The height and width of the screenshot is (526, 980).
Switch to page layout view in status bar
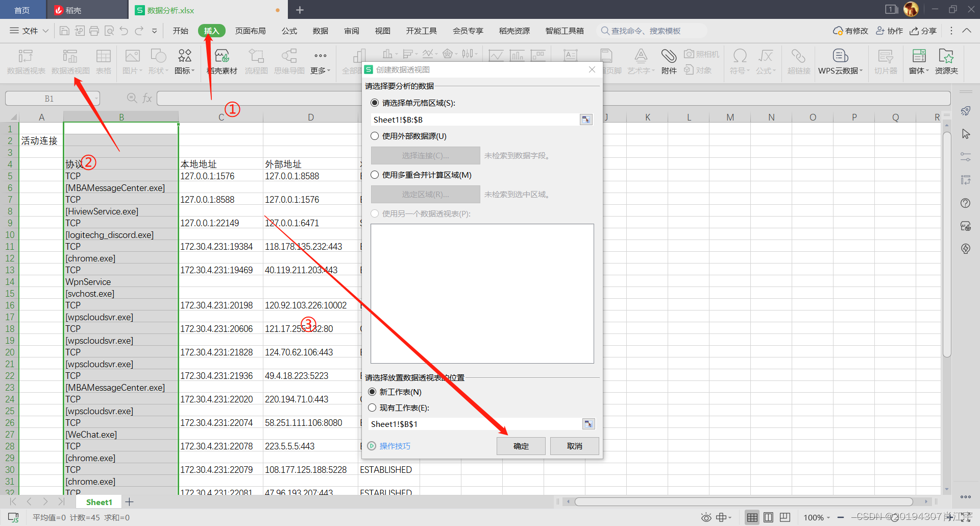tap(768, 517)
